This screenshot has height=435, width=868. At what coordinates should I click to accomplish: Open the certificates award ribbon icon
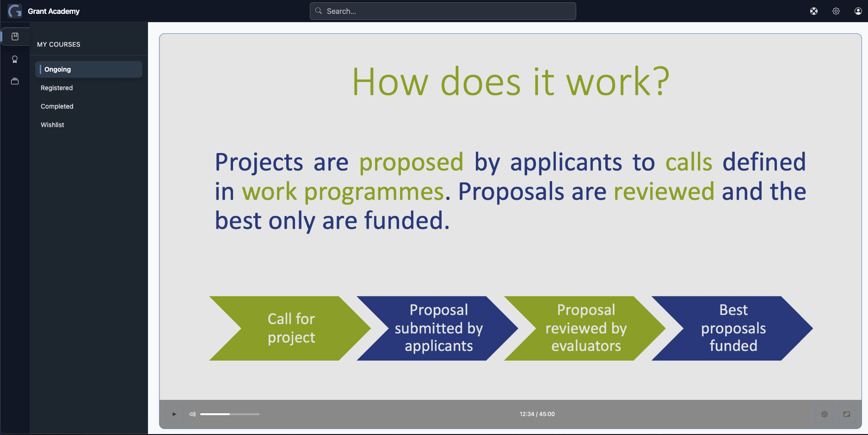(x=15, y=59)
